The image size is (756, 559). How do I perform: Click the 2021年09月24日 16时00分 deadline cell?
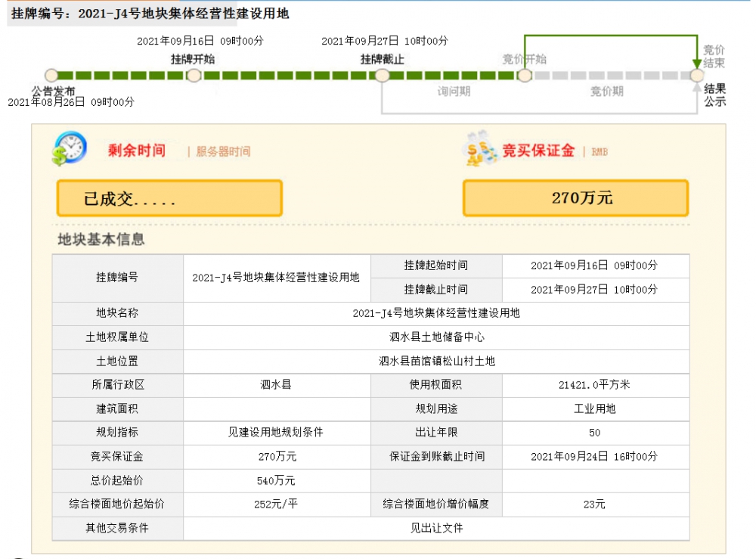click(594, 456)
